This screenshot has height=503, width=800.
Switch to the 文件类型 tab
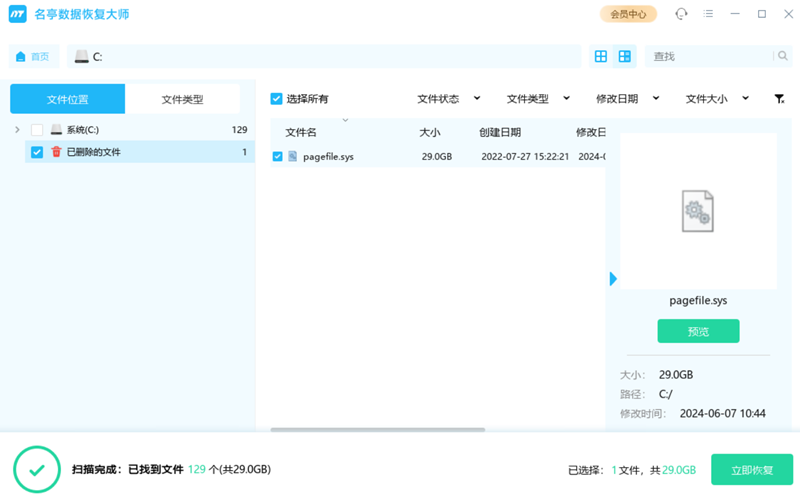click(x=182, y=99)
